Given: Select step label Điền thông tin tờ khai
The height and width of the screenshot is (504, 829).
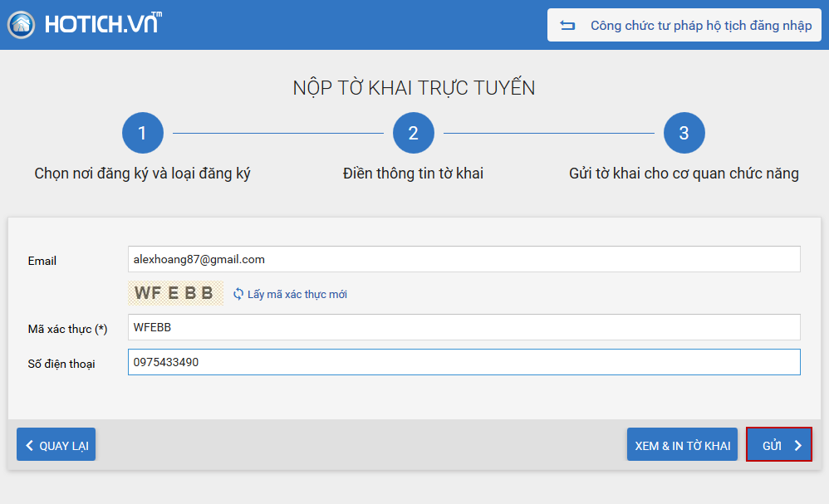Looking at the screenshot, I should tap(413, 174).
